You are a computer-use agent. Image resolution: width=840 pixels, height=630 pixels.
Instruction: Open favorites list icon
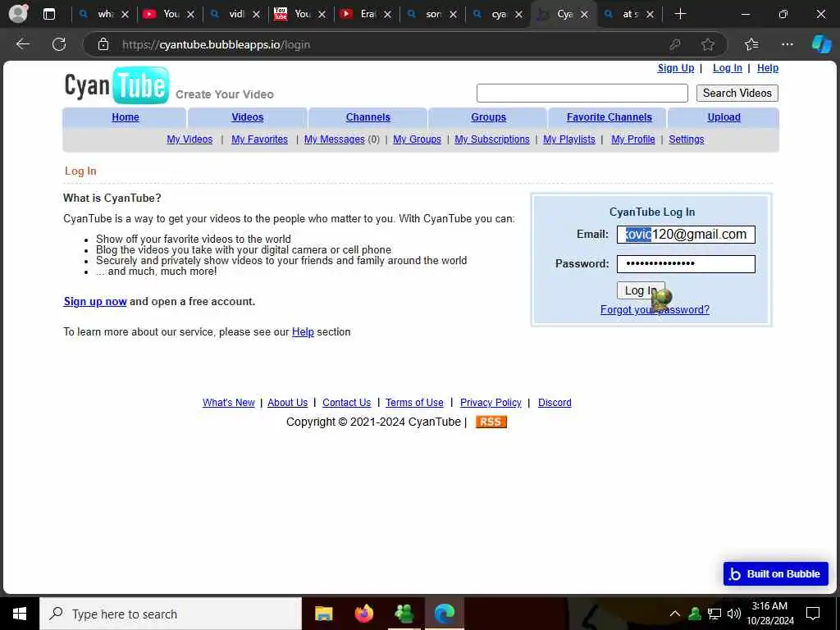click(751, 44)
